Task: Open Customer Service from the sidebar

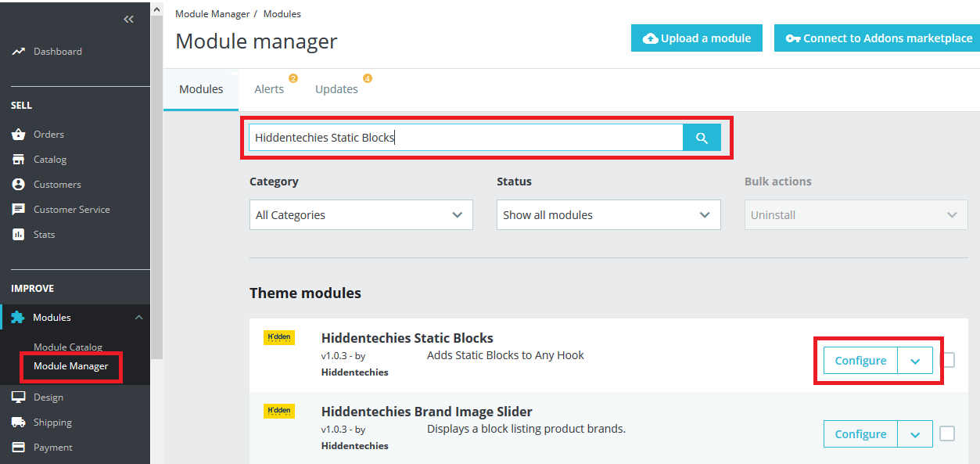Action: tap(20, 209)
